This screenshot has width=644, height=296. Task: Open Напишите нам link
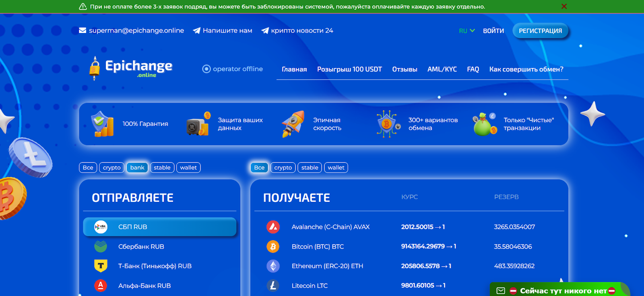point(227,31)
